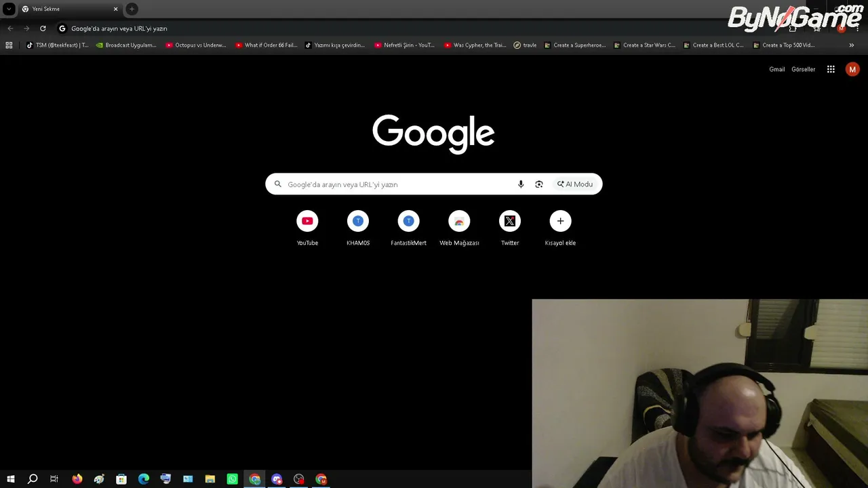Screen dimensions: 868x488
Task: Open a new browser tab
Action: tap(132, 9)
